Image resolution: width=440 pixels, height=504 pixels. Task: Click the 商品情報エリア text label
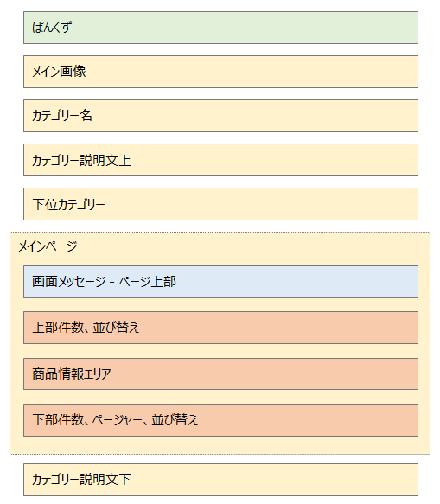(x=72, y=373)
